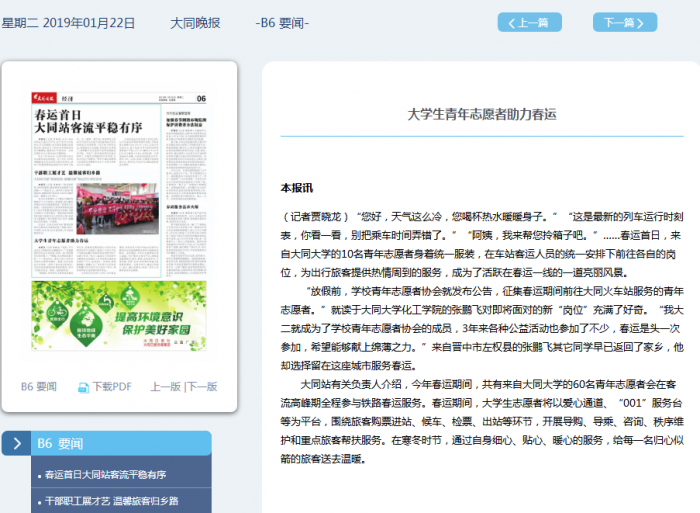Viewport: 700px width, 513px height.
Task: Go to the next article (下一篇)
Action: (x=625, y=22)
